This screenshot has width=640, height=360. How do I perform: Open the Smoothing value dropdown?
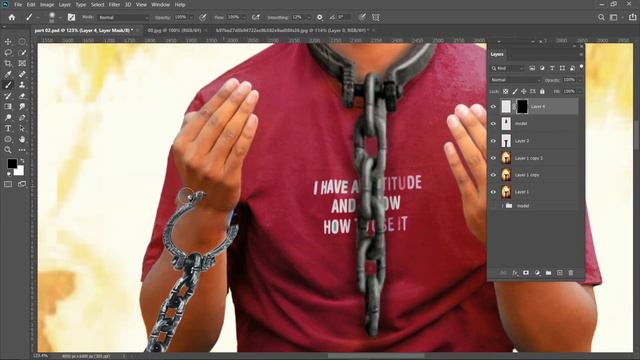pos(308,17)
